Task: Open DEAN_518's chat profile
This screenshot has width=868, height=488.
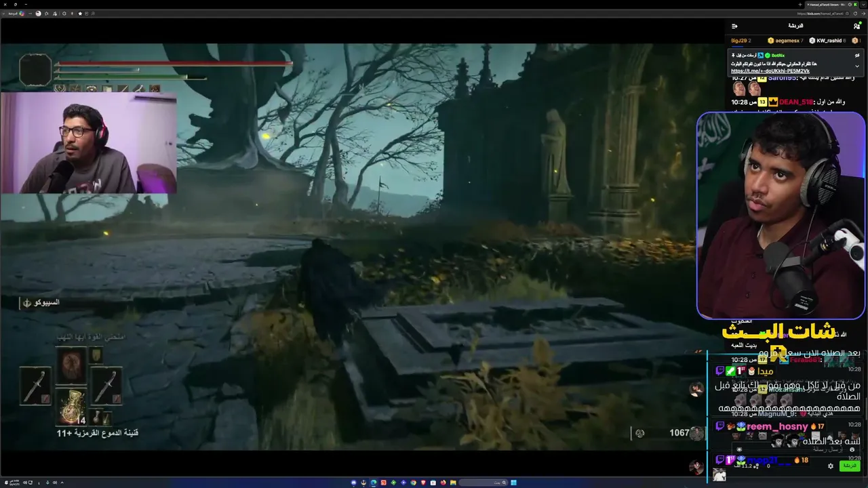Action: click(x=796, y=102)
